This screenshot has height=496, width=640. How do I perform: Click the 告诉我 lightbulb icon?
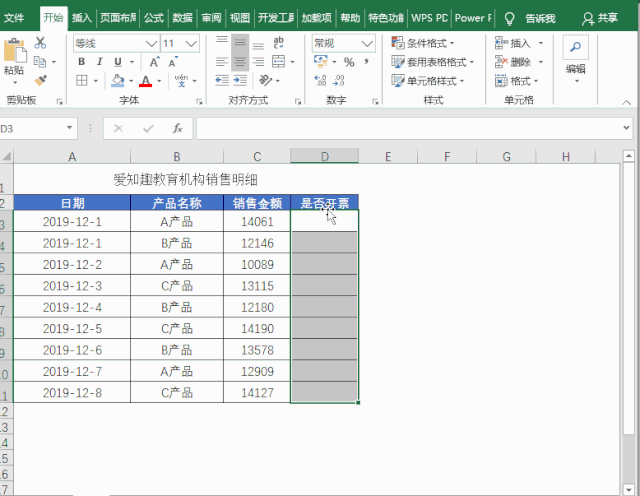click(509, 18)
